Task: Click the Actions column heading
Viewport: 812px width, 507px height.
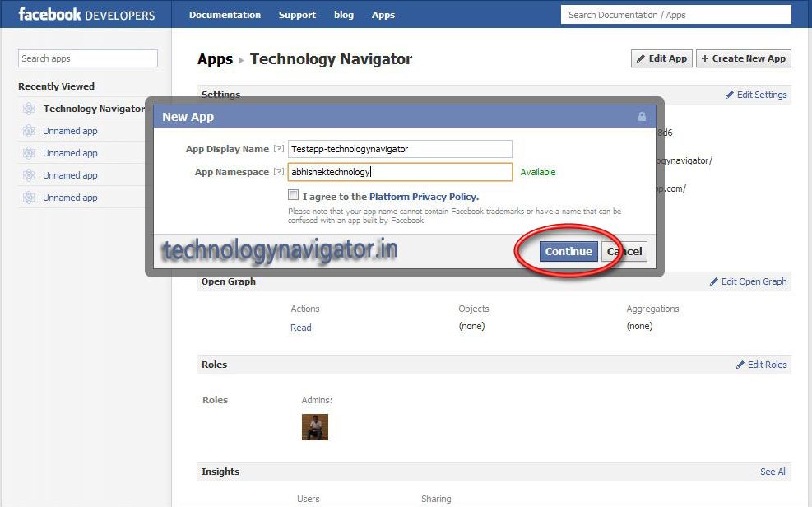Action: pyautogui.click(x=305, y=309)
